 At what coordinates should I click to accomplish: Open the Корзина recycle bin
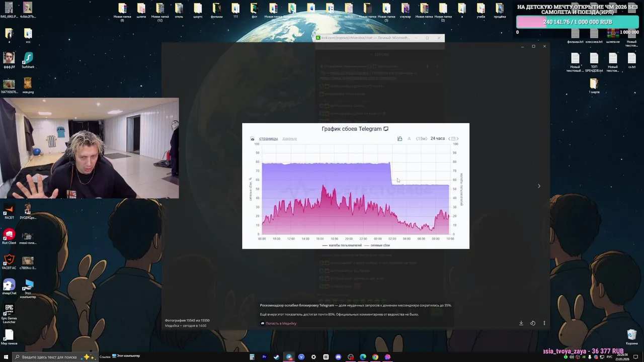pyautogui.click(x=632, y=337)
